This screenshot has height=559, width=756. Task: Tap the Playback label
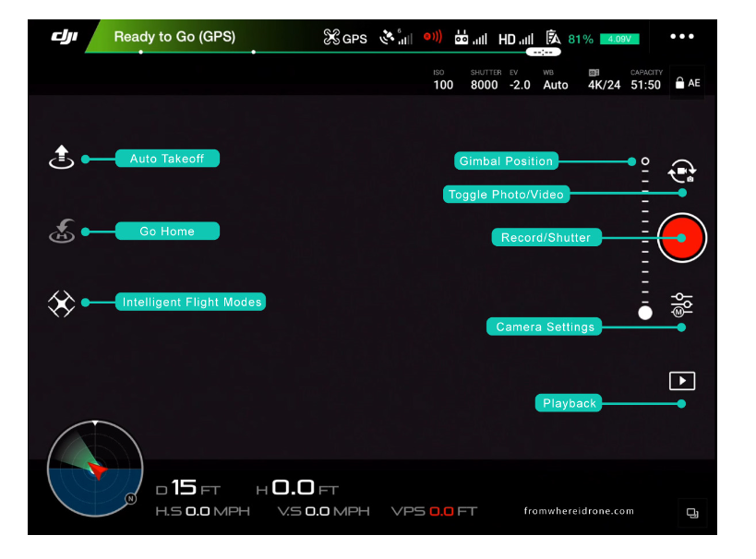pyautogui.click(x=569, y=403)
